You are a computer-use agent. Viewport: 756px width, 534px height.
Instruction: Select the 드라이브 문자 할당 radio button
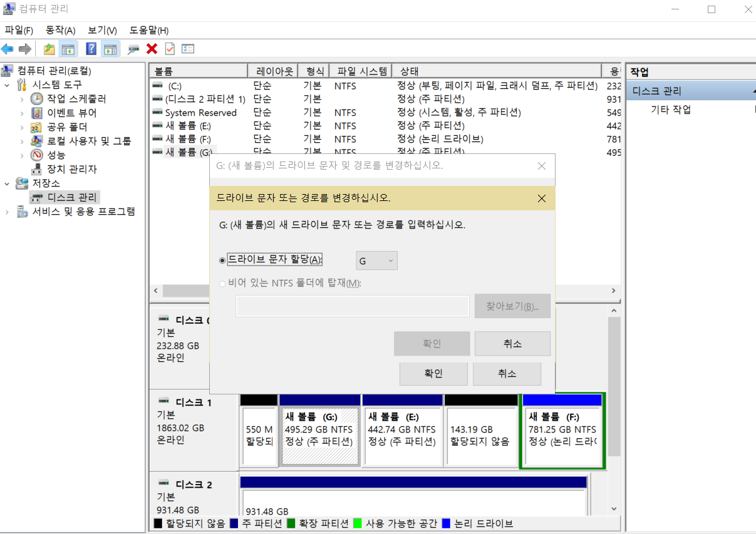click(223, 260)
